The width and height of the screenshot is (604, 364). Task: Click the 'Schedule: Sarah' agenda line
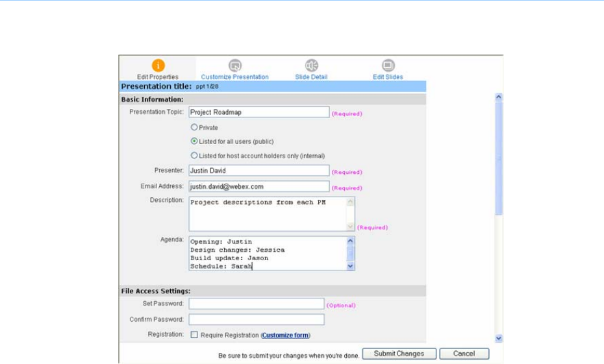click(x=221, y=266)
